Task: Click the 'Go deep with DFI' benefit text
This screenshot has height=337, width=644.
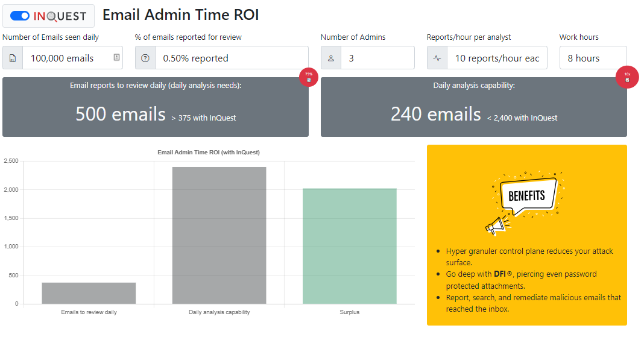Action: click(x=521, y=280)
